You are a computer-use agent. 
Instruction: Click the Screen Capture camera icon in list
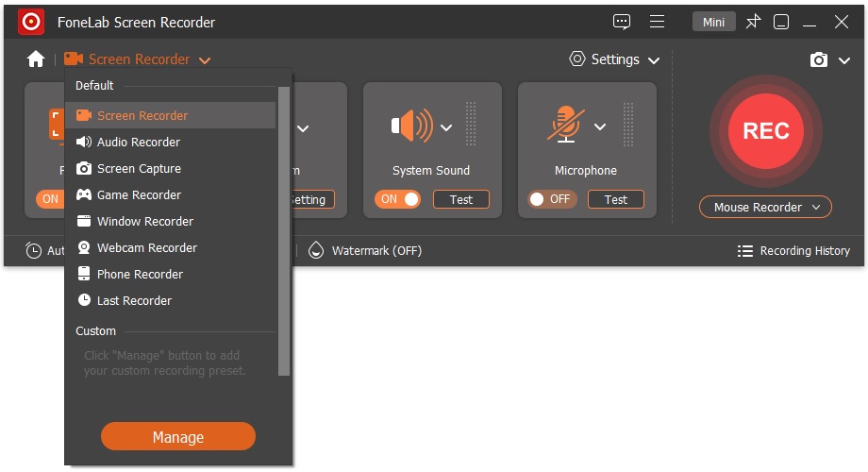(x=84, y=168)
